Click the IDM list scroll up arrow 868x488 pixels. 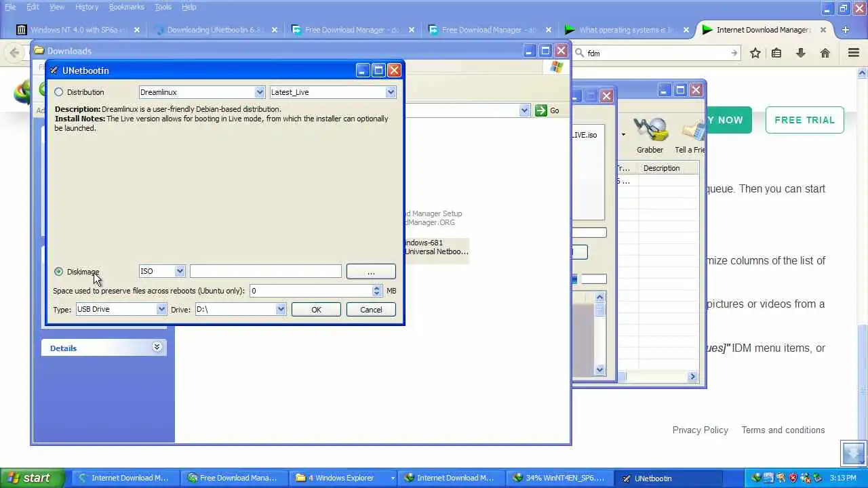click(x=599, y=297)
